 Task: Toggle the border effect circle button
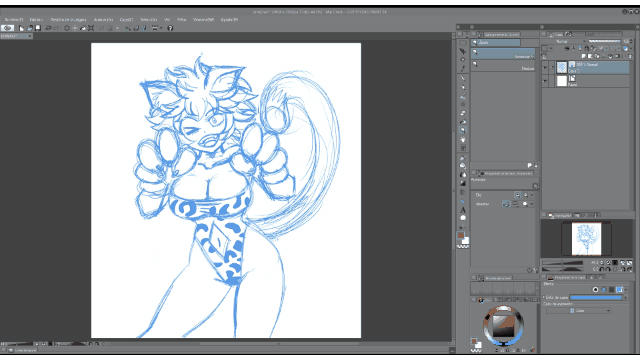(595, 289)
